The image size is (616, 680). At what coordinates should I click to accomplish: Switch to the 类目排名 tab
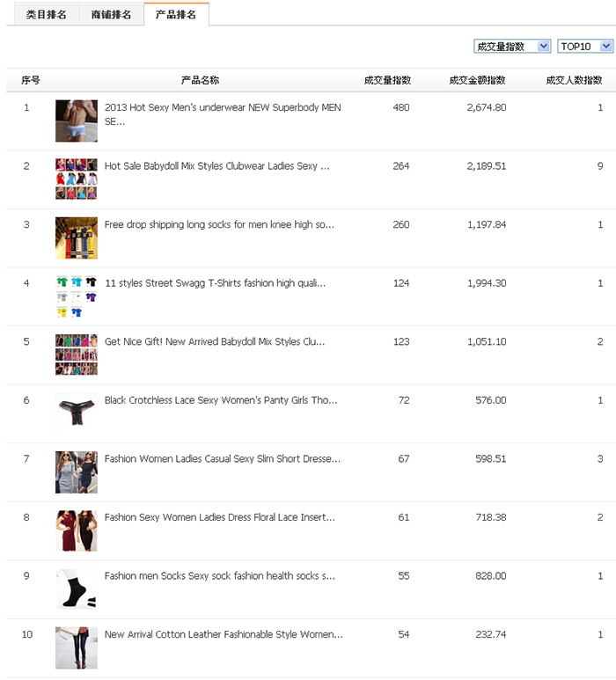tap(46, 14)
